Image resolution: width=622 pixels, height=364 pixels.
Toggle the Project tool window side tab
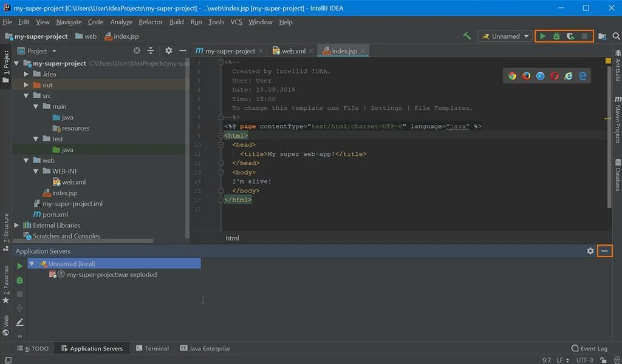6,67
